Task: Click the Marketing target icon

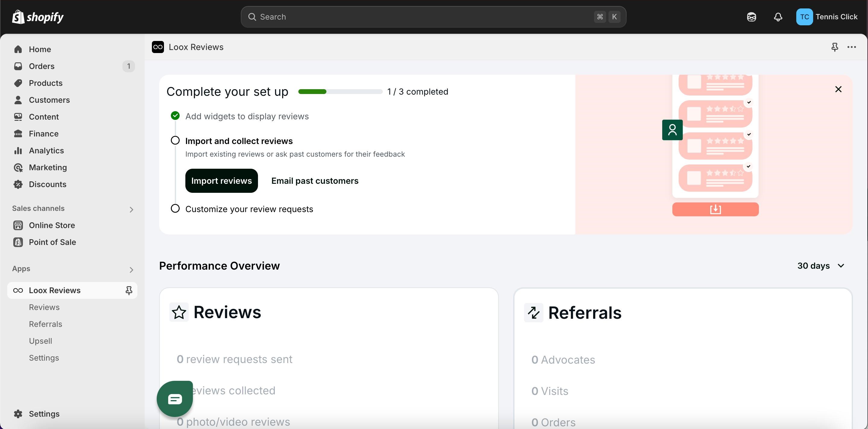Action: click(x=18, y=168)
